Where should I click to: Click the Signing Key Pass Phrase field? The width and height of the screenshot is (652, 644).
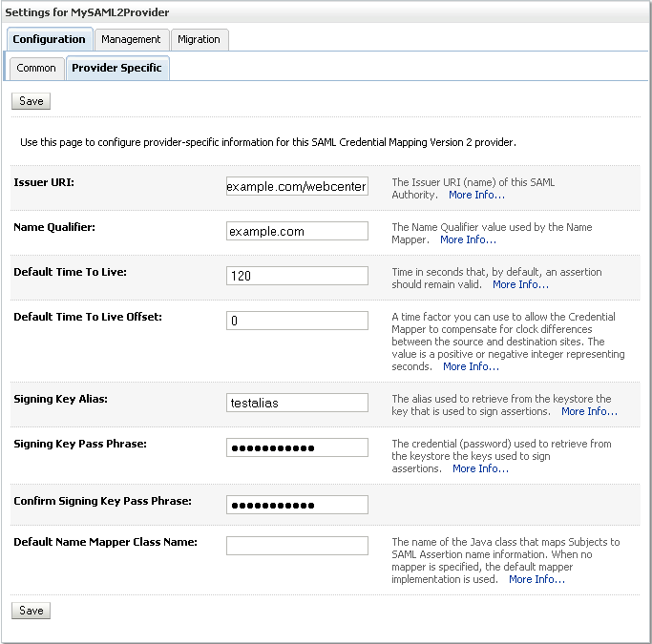[x=297, y=447]
